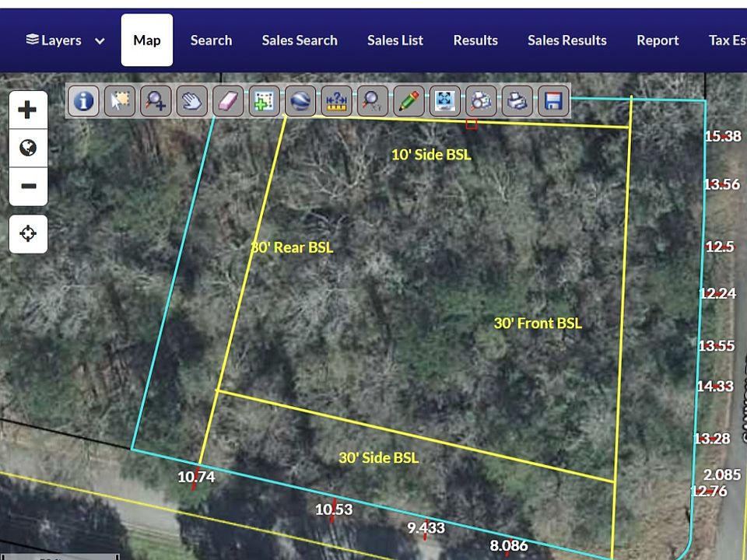Viewport: 747px width, 560px height.
Task: Activate the select-by-rectangle tool
Action: point(120,101)
